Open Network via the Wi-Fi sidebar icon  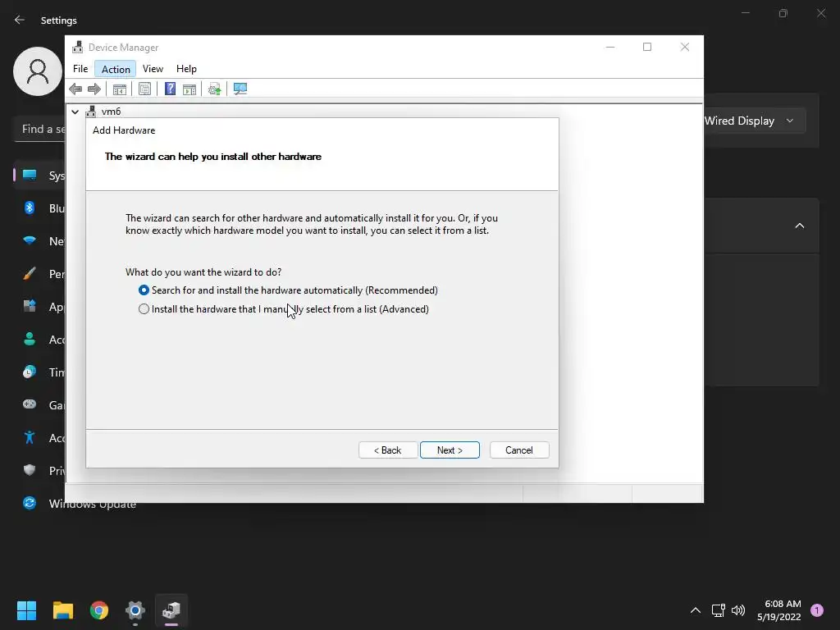[x=30, y=240]
